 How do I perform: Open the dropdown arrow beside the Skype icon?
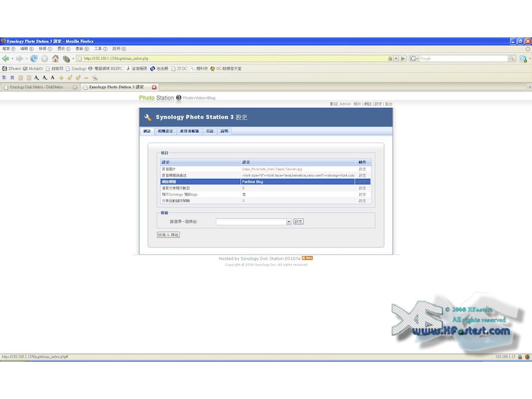529,59
